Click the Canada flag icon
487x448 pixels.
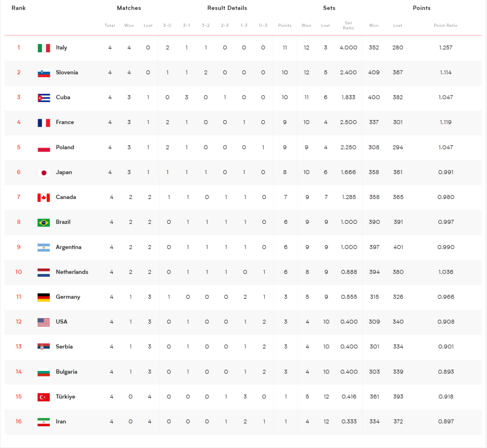[44, 197]
